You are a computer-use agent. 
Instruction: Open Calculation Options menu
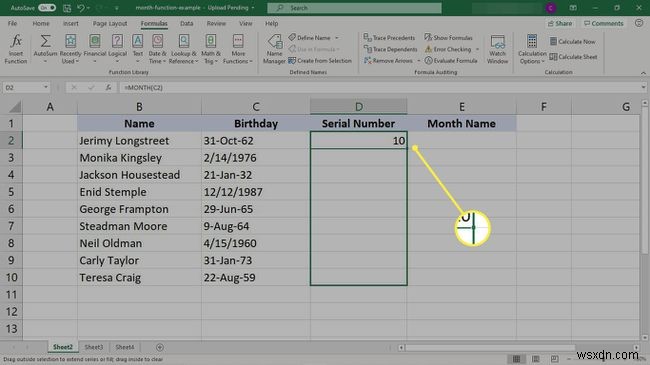pos(532,49)
